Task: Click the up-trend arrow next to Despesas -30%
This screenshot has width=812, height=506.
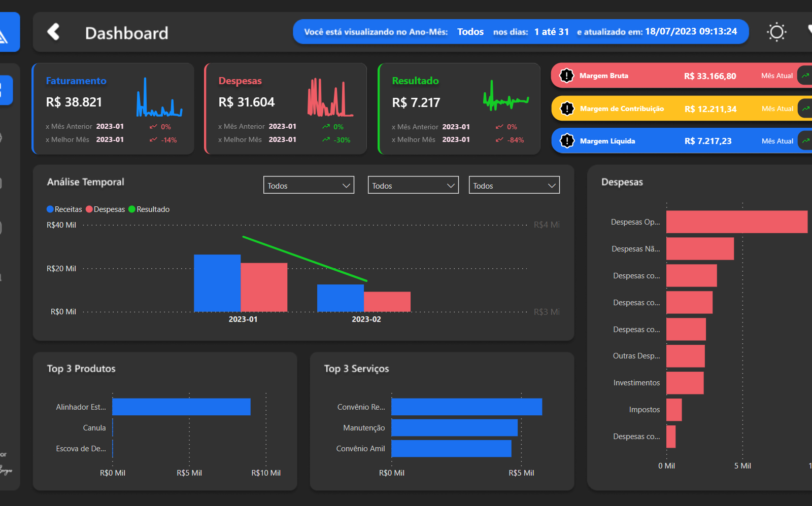Action: tap(326, 140)
